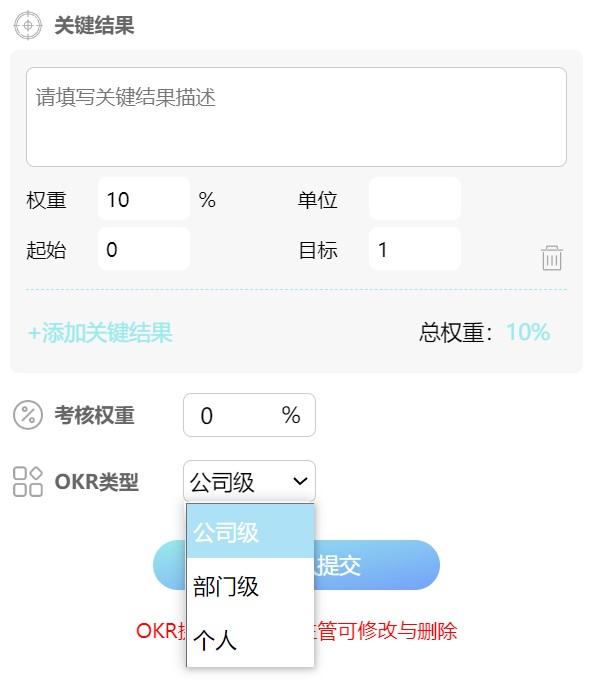Expand the OKR类型 dropdown chevron
This screenshot has height=685, width=589.
(x=300, y=481)
